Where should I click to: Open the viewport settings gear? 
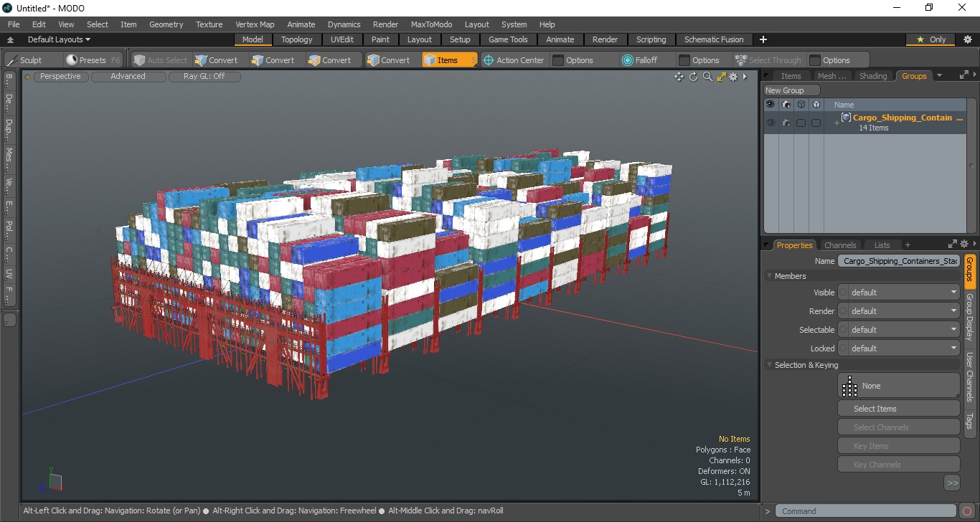click(x=733, y=77)
